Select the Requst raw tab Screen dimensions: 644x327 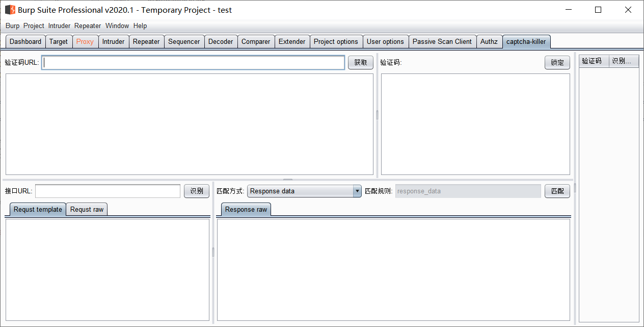click(87, 209)
